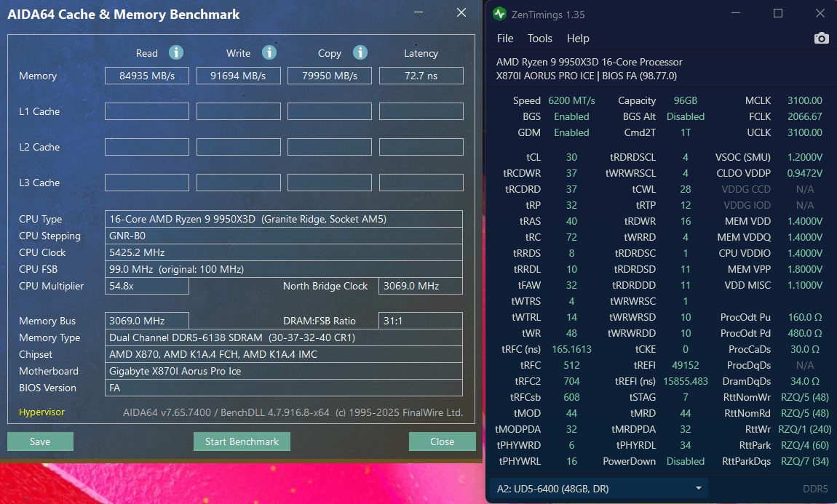Image resolution: width=837 pixels, height=504 pixels.
Task: Click the CPU Multiplier 54.8x field
Action: pyautogui.click(x=147, y=286)
